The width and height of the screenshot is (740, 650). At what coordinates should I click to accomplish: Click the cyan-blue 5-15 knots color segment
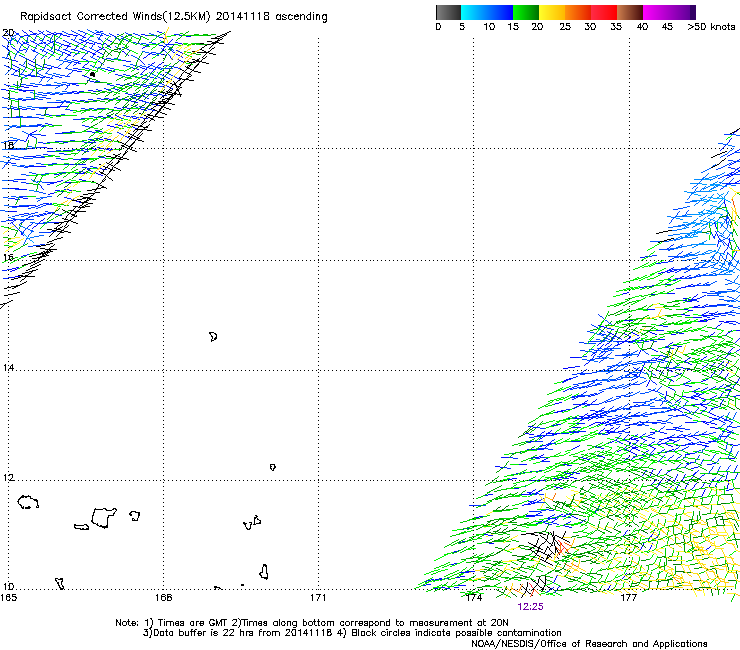[x=487, y=12]
